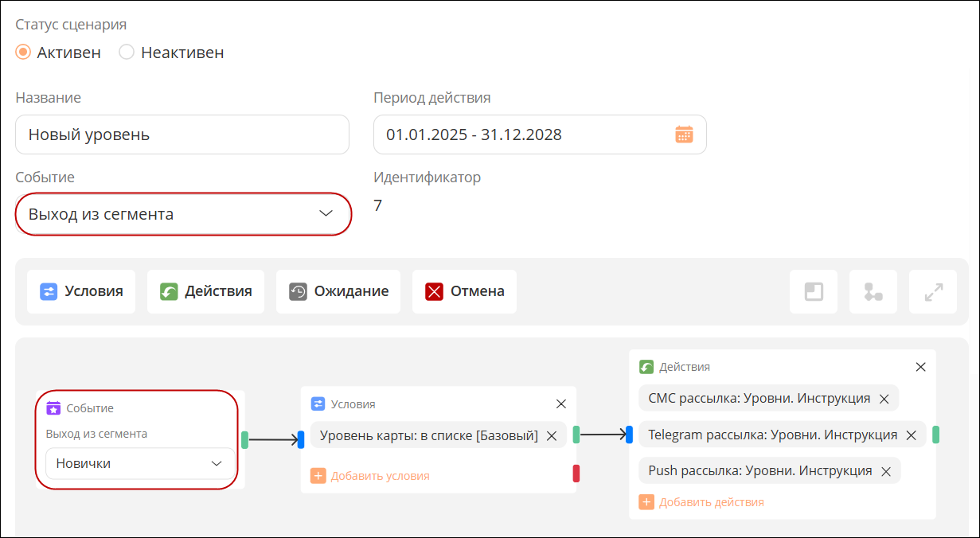The height and width of the screenshot is (538, 980).
Task: Select the Активен radio button
Action: 23,53
